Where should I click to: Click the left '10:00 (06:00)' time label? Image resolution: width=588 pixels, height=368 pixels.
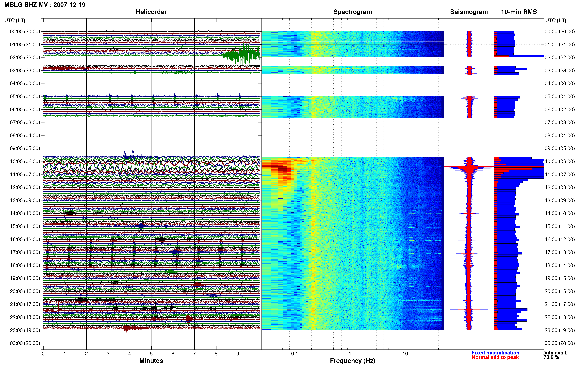coord(25,161)
